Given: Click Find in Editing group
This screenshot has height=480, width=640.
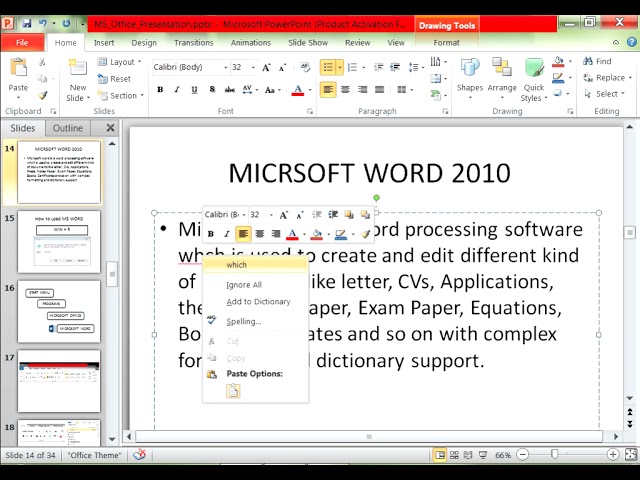Looking at the screenshot, I should 598,61.
